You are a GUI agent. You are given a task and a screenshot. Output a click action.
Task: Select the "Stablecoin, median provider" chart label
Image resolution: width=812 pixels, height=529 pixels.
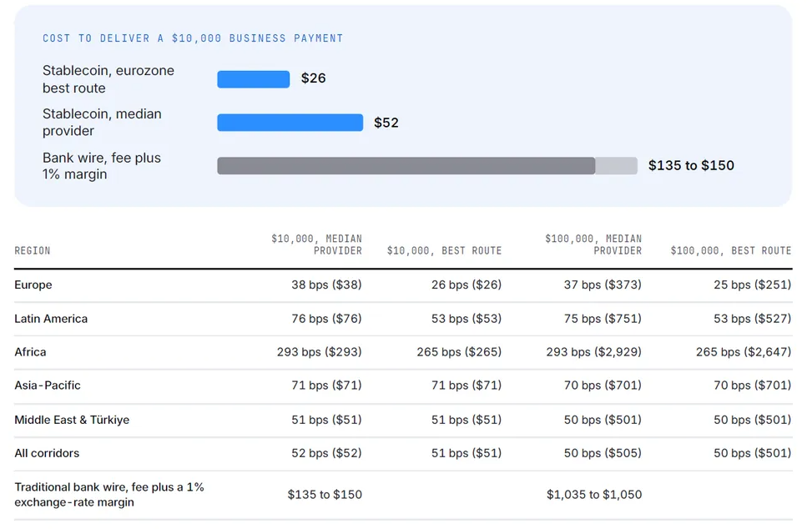click(x=102, y=122)
